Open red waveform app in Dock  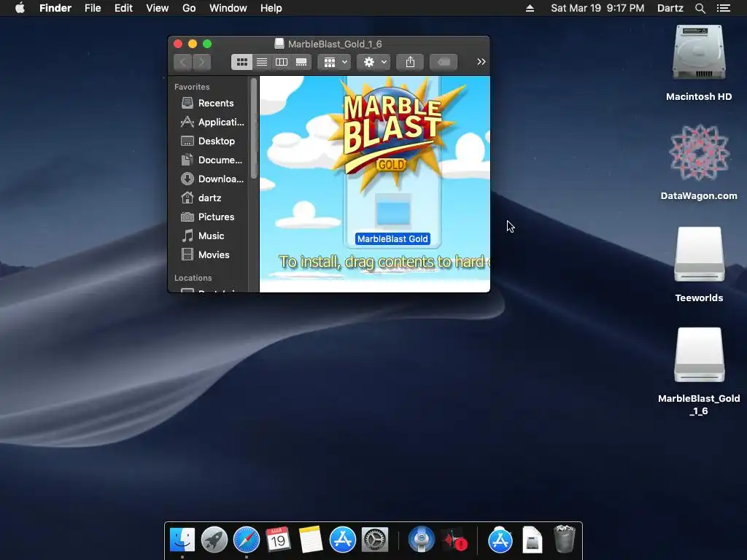(454, 540)
